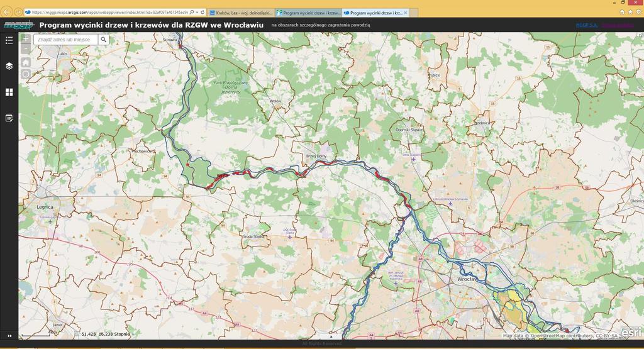This screenshot has width=644, height=349.
Task: Go back with the browser back arrow
Action: [x=6, y=13]
